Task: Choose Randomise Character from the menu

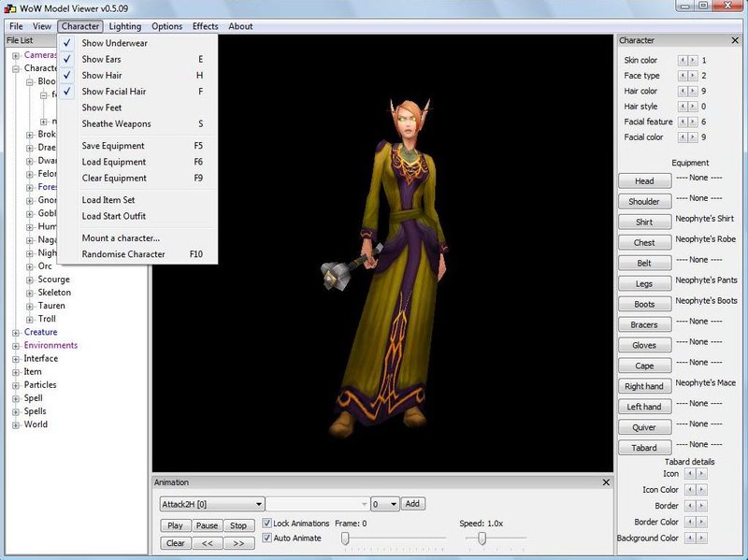Action: [122, 254]
